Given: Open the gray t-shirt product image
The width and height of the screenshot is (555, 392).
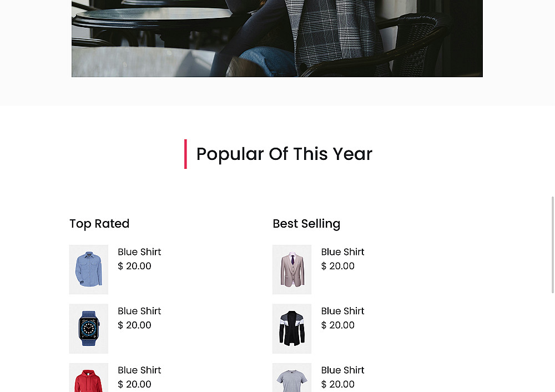Looking at the screenshot, I should pyautogui.click(x=292, y=378).
